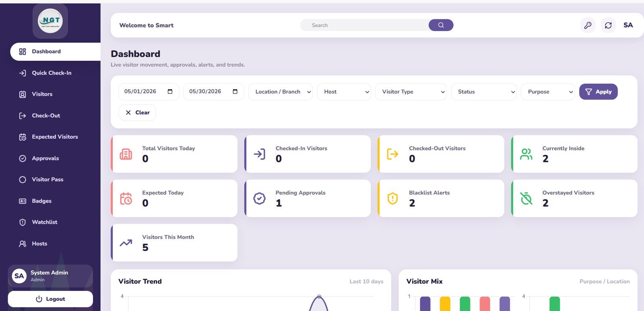The image size is (644, 311).
Task: Click the Pending Approvals badge icon
Action: [x=259, y=198]
